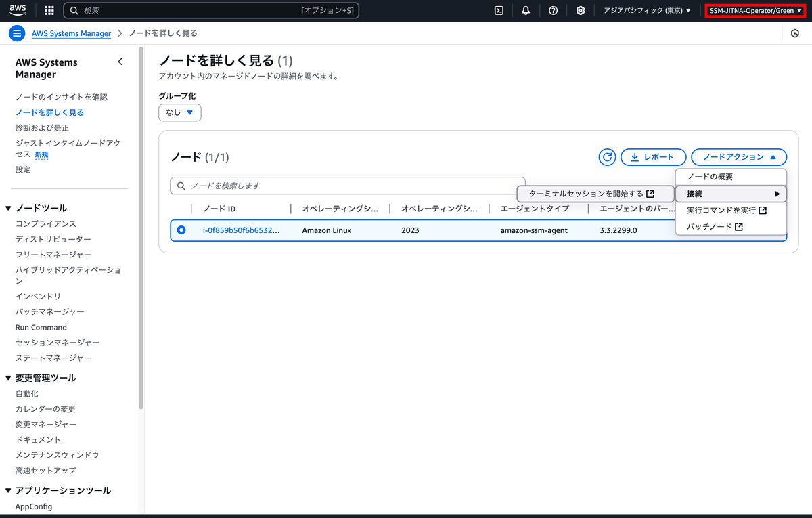Collapse the ノードアクション dropdown
The width and height of the screenshot is (812, 518).
coord(739,157)
